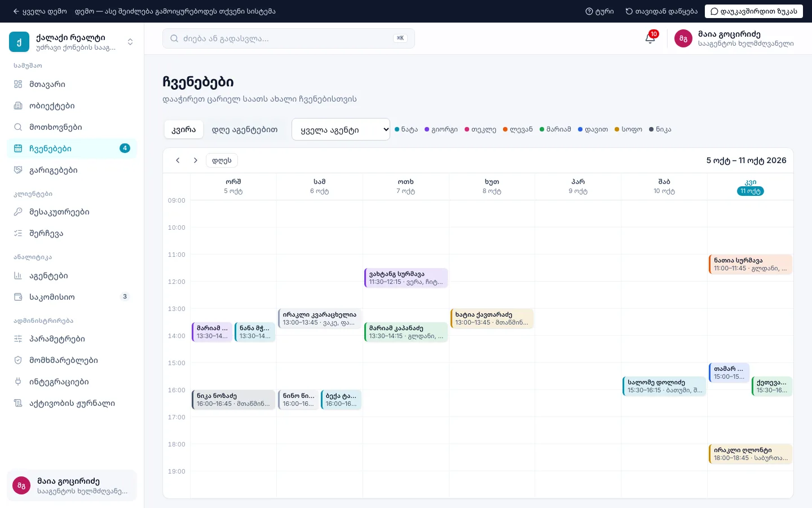Open სალომე დოლიძე 15:30 appointment
Image resolution: width=812 pixels, height=508 pixels.
(x=664, y=386)
